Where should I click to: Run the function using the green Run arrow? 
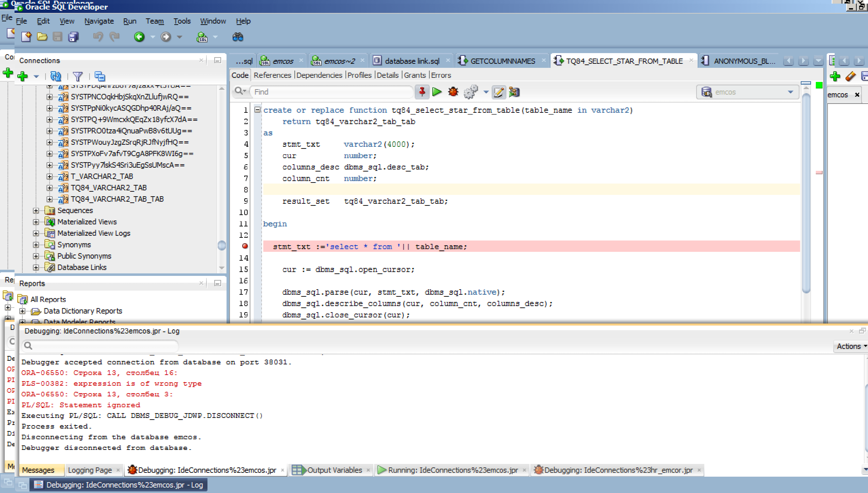click(437, 92)
